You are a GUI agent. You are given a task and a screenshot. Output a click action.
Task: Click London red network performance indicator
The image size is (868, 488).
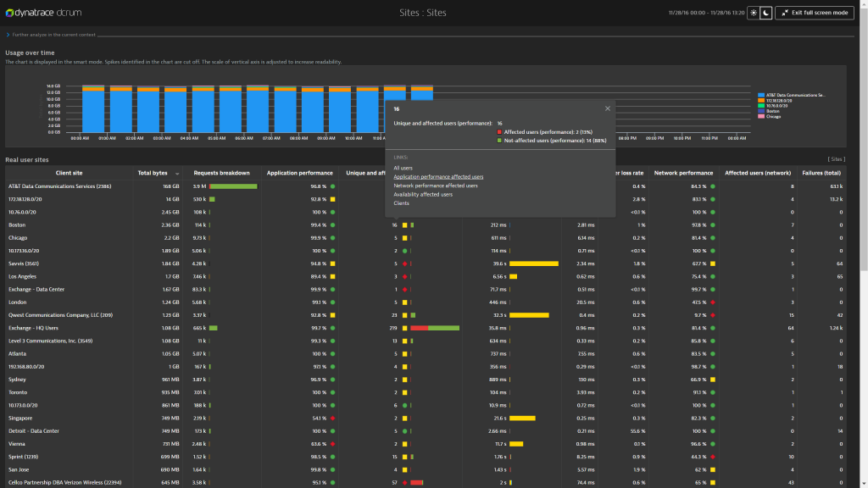click(x=712, y=302)
